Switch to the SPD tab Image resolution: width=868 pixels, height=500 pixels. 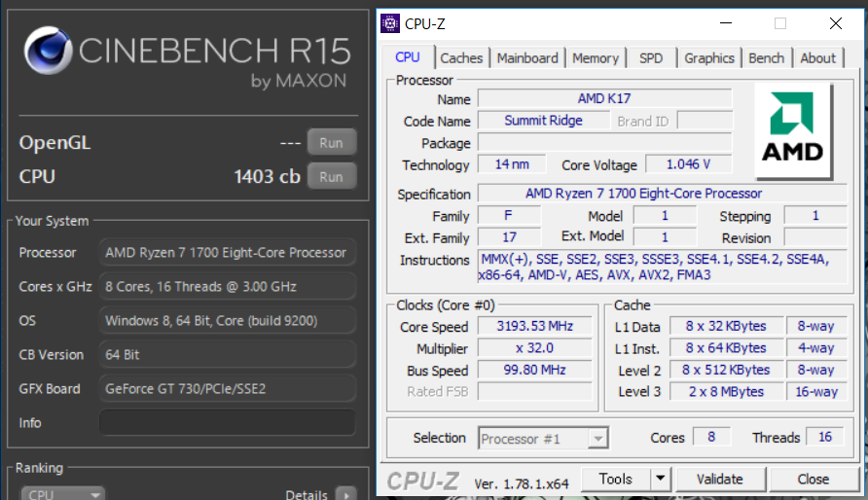(651, 58)
